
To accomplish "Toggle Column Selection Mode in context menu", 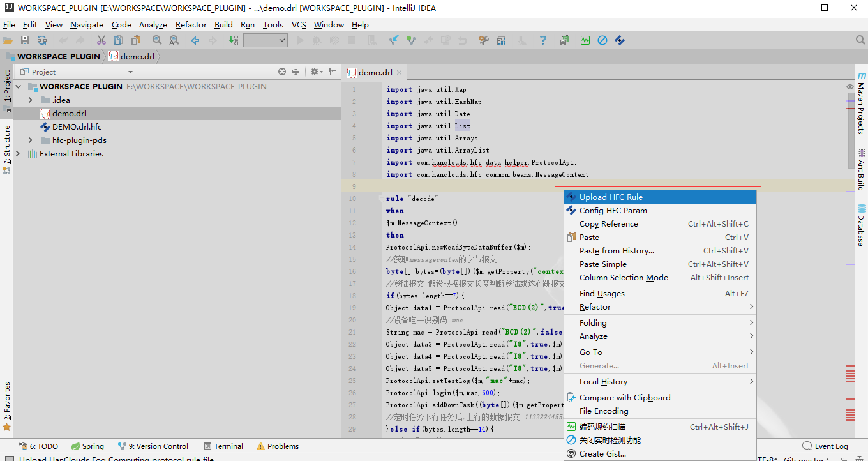I will (660, 278).
